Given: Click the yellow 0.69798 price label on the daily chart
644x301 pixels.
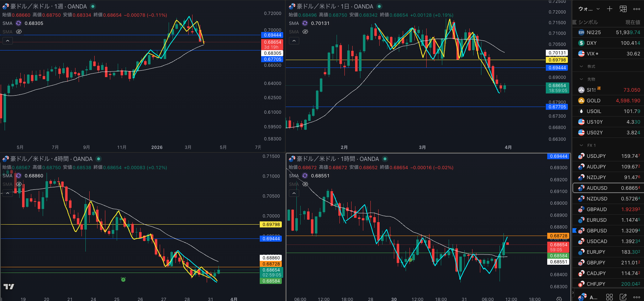Looking at the screenshot, I should point(557,60).
